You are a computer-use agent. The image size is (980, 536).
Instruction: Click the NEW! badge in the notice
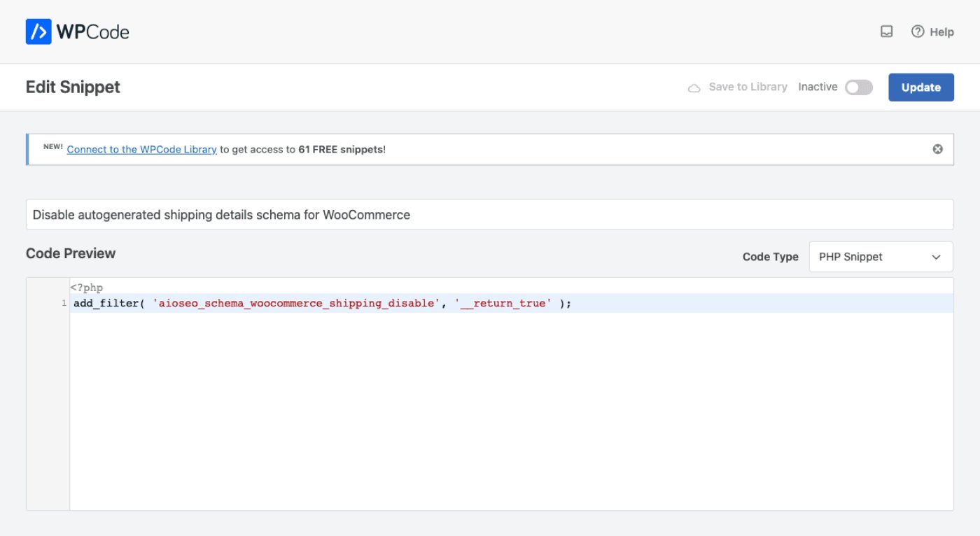point(53,147)
